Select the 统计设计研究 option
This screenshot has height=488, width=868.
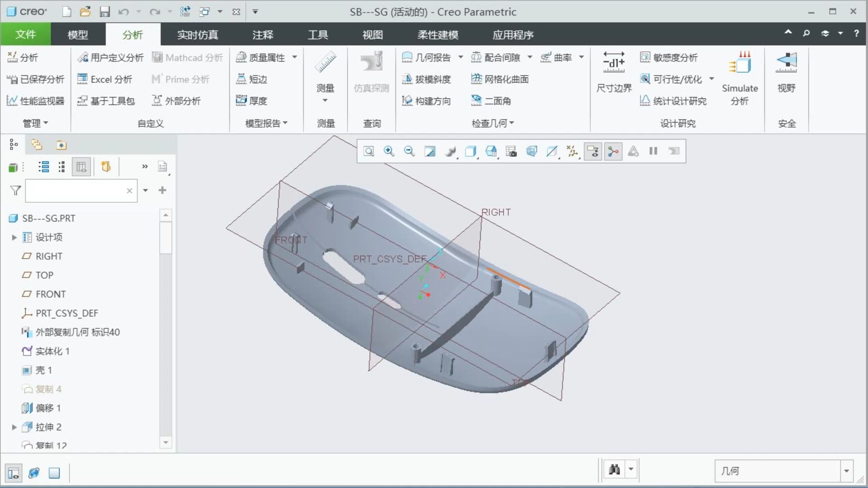coord(674,101)
